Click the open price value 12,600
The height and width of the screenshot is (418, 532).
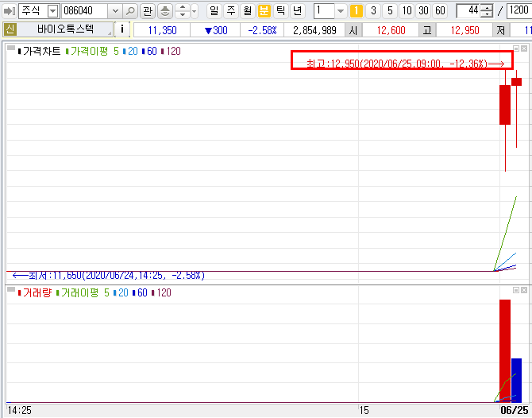coord(391,30)
